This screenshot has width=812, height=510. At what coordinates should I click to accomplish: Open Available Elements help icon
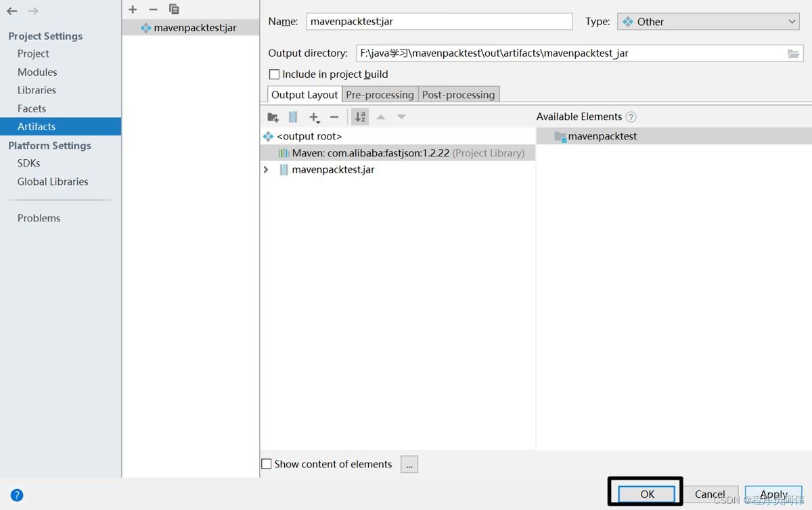pos(631,117)
